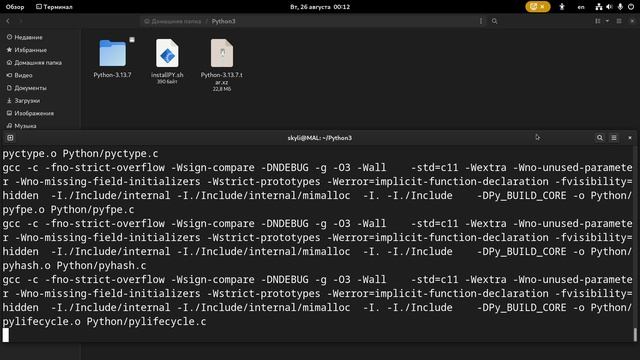Click the microphone icon in the top bar
This screenshot has height=360, width=640.
620,7
